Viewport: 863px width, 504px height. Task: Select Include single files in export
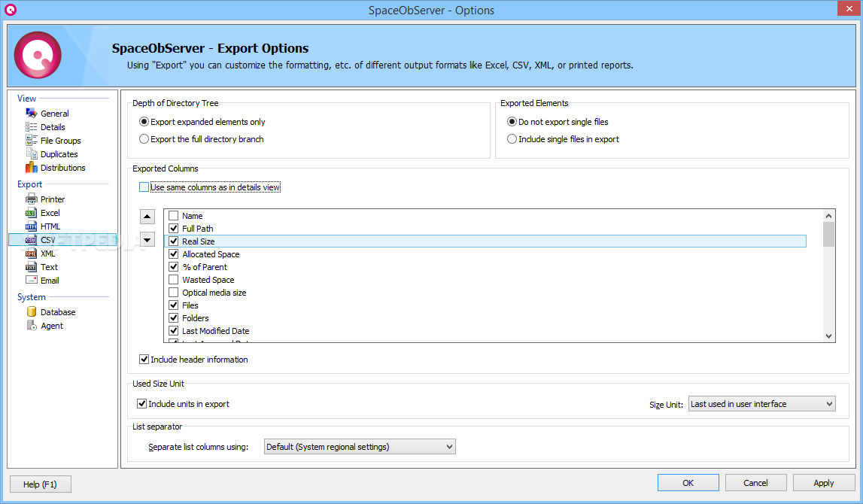click(x=563, y=139)
